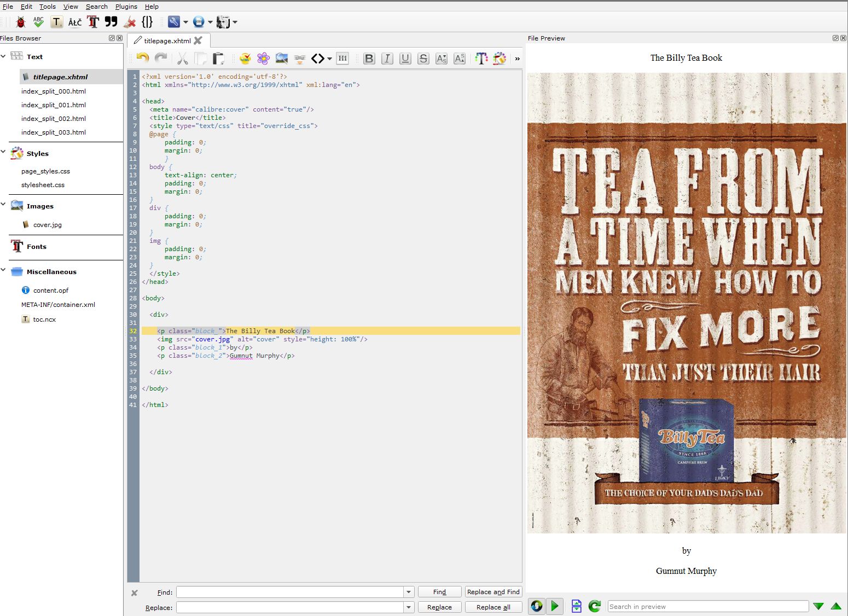Image resolution: width=848 pixels, height=616 pixels.
Task: Open the Plugins menu
Action: click(x=126, y=7)
